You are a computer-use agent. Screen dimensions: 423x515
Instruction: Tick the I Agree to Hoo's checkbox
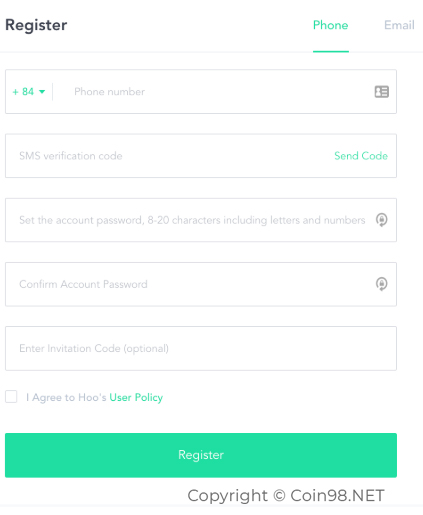click(x=11, y=397)
